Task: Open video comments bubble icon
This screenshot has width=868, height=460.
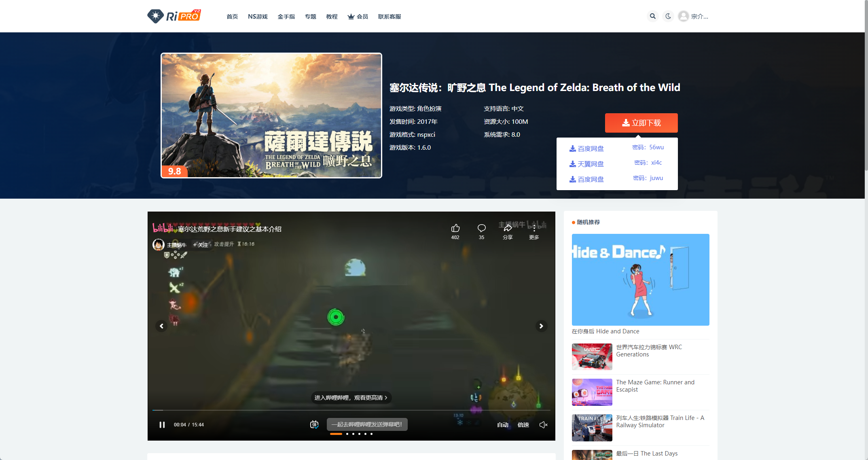Action: [481, 228]
